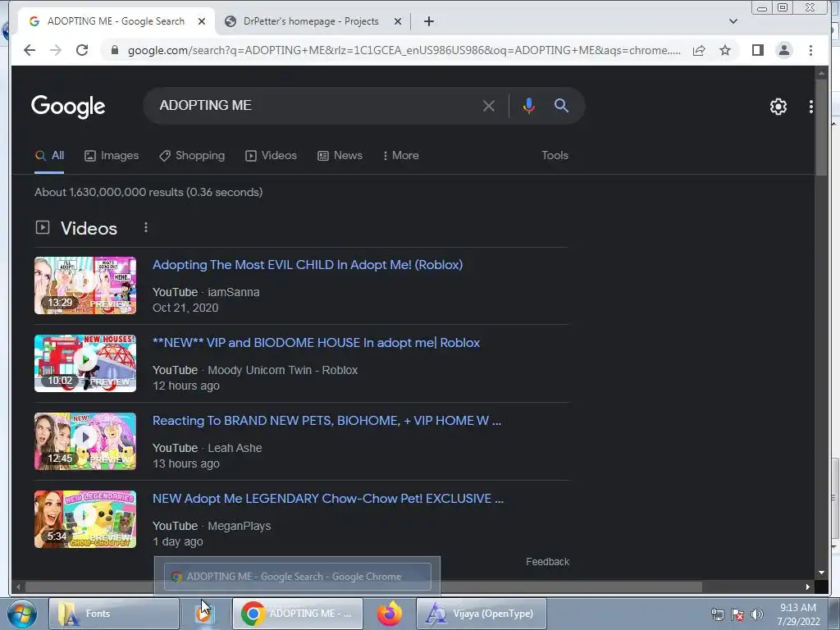The height and width of the screenshot is (630, 840).
Task: Clear the search box with X
Action: tap(489, 106)
